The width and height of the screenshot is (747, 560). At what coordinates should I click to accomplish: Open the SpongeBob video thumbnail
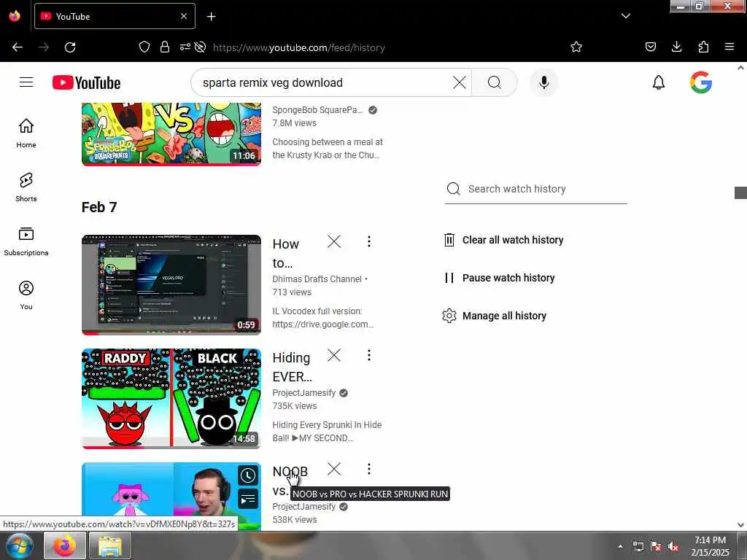click(x=171, y=134)
